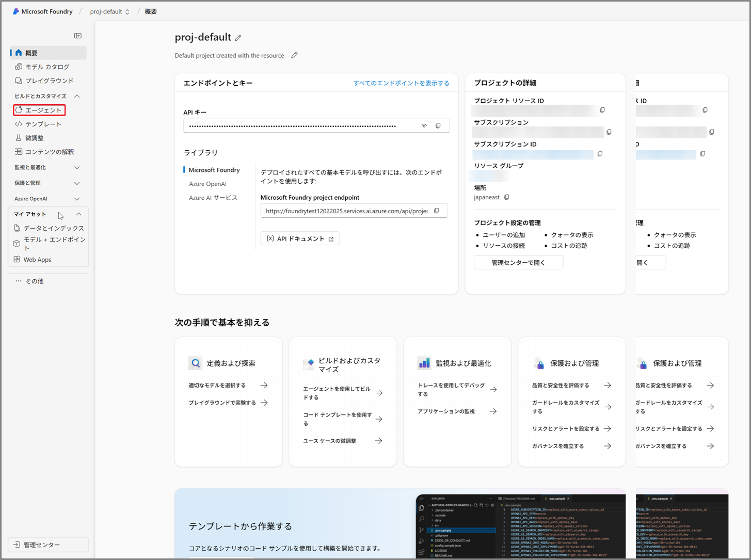The height and width of the screenshot is (560, 751).
Task: Copy the japaneast location value
Action: [507, 197]
